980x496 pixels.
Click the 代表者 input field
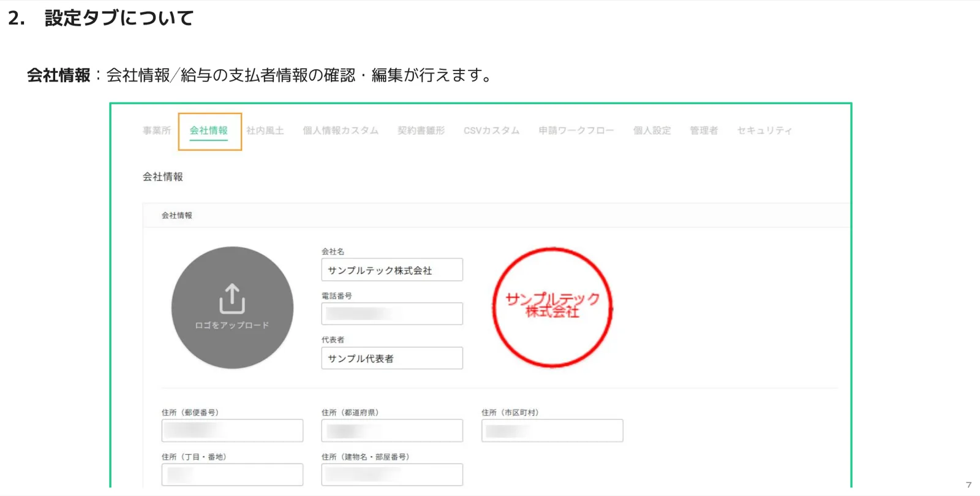pos(392,358)
